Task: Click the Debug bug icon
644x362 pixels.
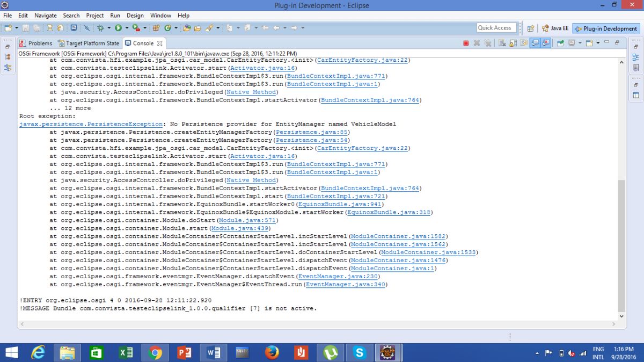Action: pos(100,27)
